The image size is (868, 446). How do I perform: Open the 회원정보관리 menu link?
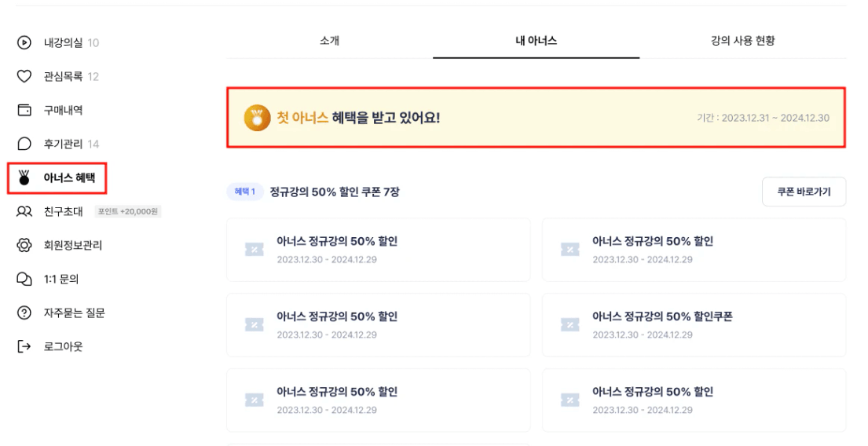[x=73, y=245]
